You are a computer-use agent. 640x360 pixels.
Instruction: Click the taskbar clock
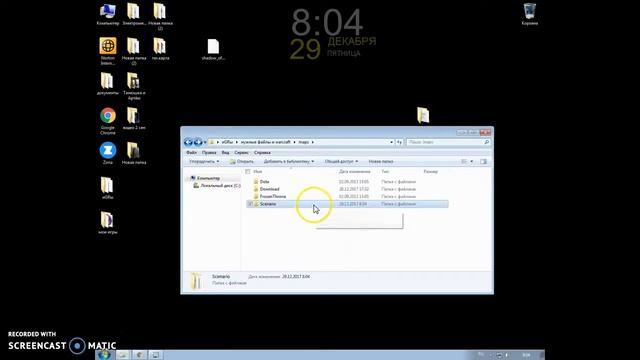[x=527, y=355]
